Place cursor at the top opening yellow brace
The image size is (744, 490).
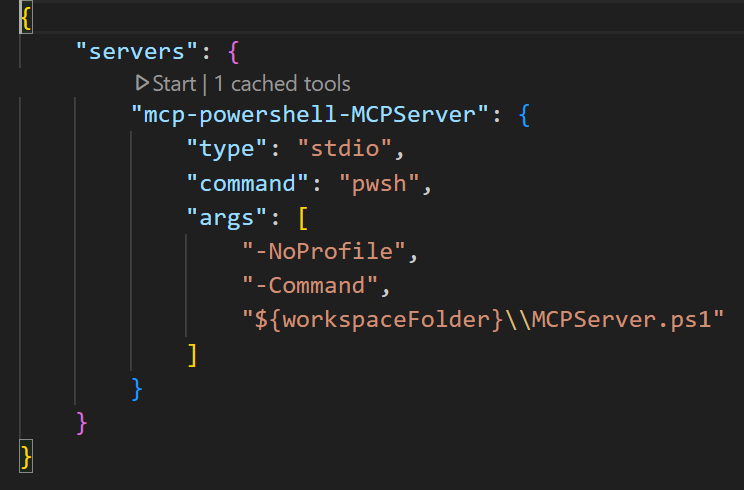[26, 18]
